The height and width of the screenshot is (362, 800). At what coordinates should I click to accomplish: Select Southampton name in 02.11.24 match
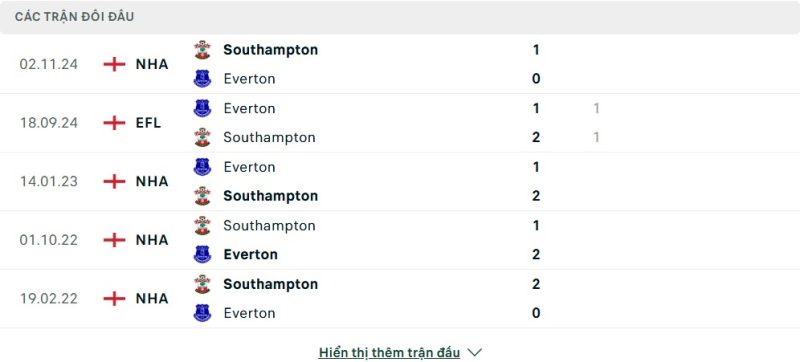[270, 49]
